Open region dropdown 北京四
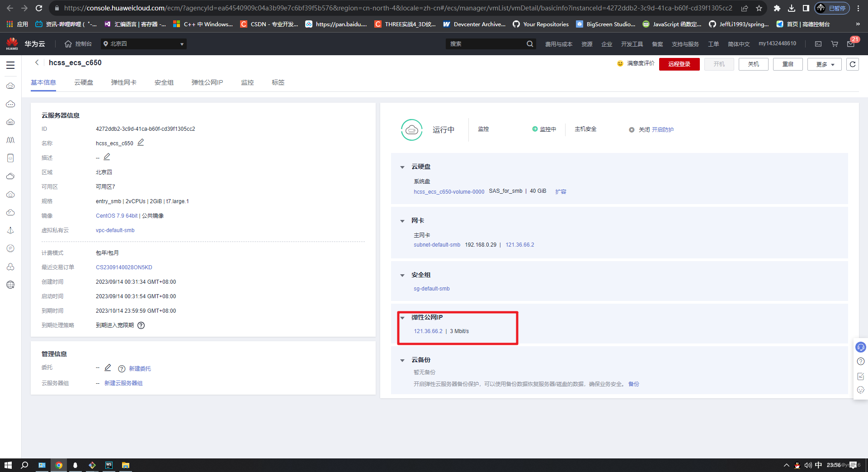The width and height of the screenshot is (868, 472). coord(144,44)
